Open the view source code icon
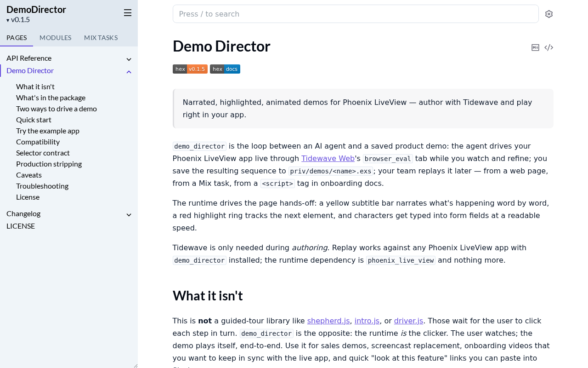Screen dimensions: 588x368 (548, 47)
